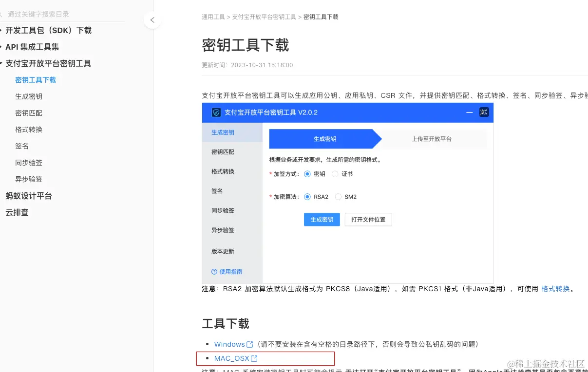Select the 证书 radio for 加签方式
Image resolution: width=588 pixels, height=372 pixels.
click(335, 174)
